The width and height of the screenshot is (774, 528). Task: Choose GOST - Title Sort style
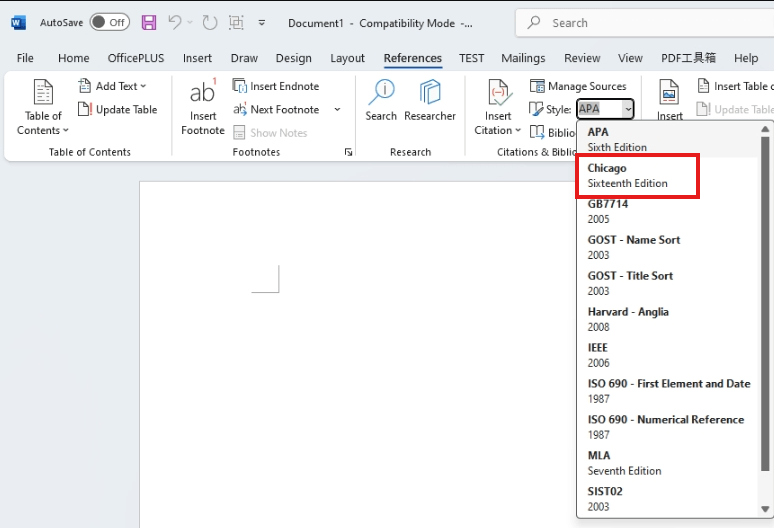point(667,283)
